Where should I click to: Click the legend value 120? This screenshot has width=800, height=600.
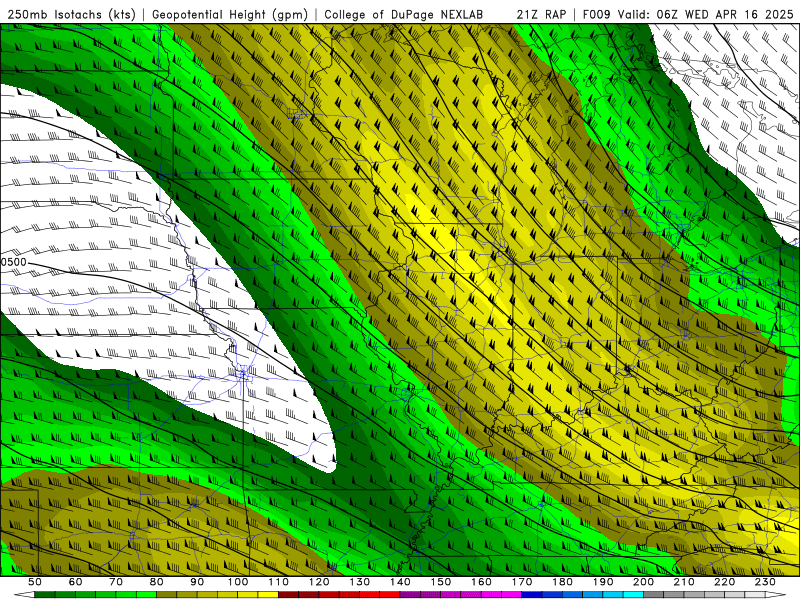click(319, 582)
